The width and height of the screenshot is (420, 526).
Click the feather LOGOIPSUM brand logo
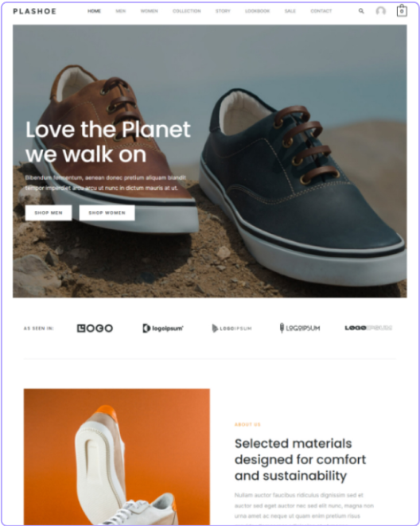pos(300,328)
